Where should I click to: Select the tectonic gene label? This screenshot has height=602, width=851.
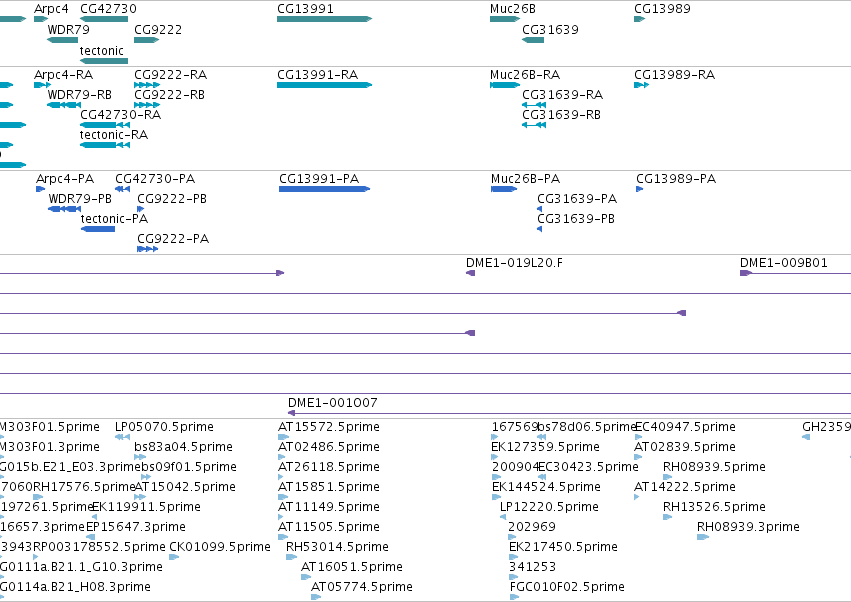tap(101, 50)
